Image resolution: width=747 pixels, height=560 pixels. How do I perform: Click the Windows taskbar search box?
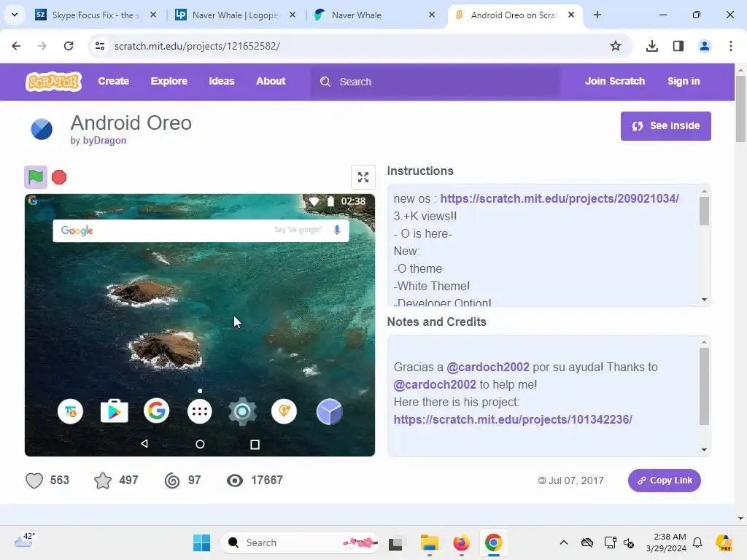point(299,542)
